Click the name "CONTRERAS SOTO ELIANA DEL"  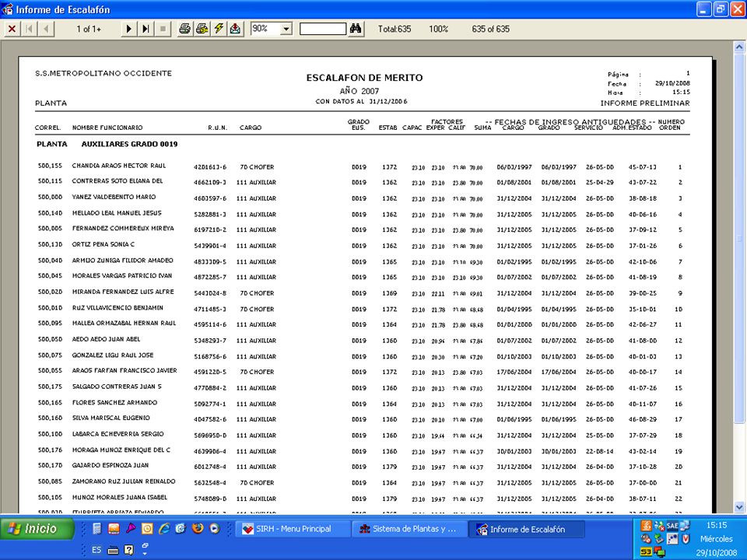click(117, 181)
